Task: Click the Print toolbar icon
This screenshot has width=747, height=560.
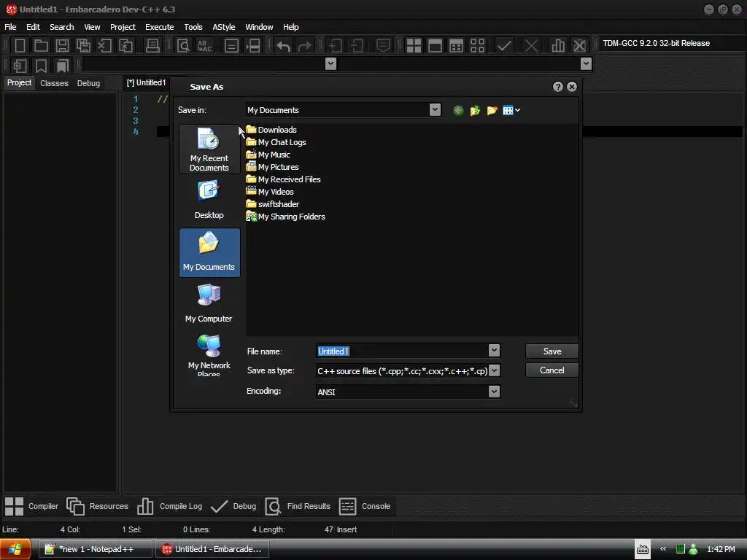Action: (x=152, y=46)
